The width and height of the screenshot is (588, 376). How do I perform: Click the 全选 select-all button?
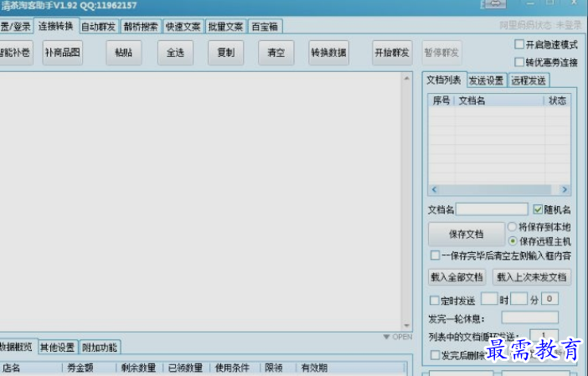pyautogui.click(x=175, y=53)
